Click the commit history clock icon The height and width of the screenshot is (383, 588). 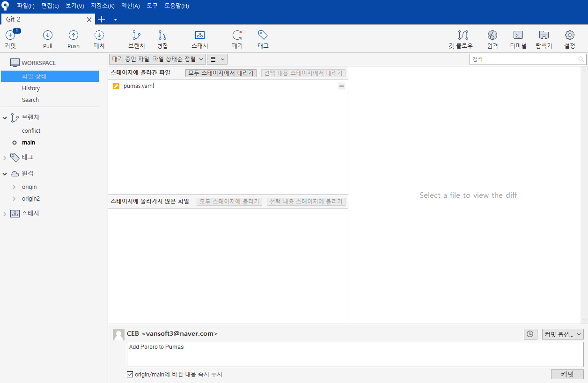click(x=530, y=334)
